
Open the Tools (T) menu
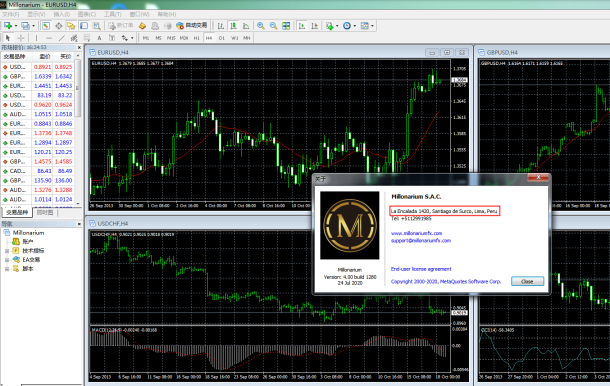113,14
